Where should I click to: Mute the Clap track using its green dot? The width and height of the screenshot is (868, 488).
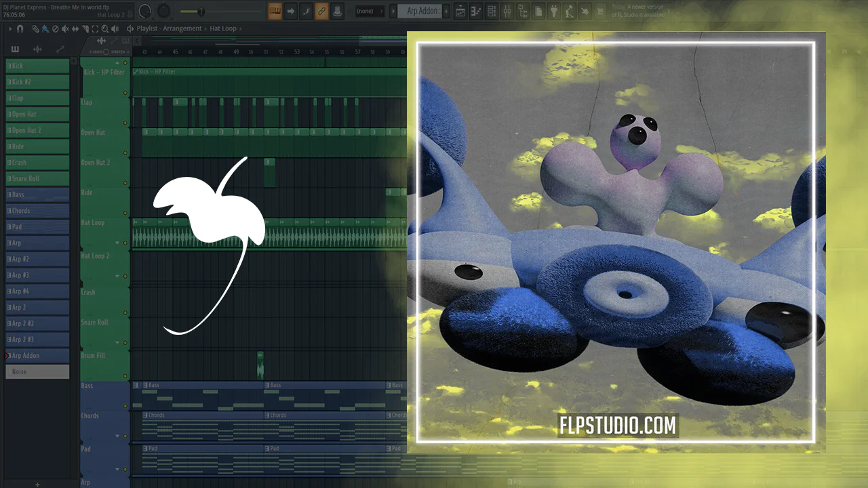[125, 123]
